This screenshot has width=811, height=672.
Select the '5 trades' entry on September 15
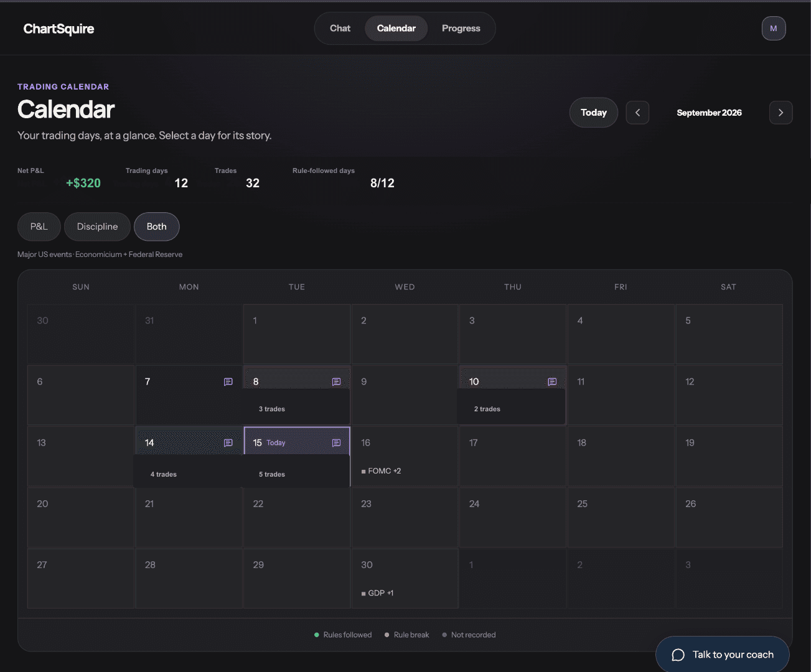pyautogui.click(x=272, y=474)
